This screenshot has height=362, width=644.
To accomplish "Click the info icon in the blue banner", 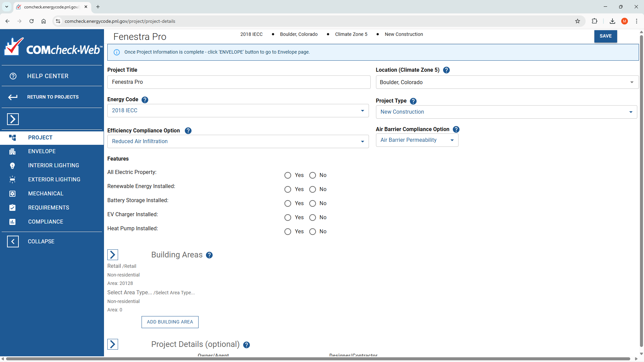I will point(117,52).
